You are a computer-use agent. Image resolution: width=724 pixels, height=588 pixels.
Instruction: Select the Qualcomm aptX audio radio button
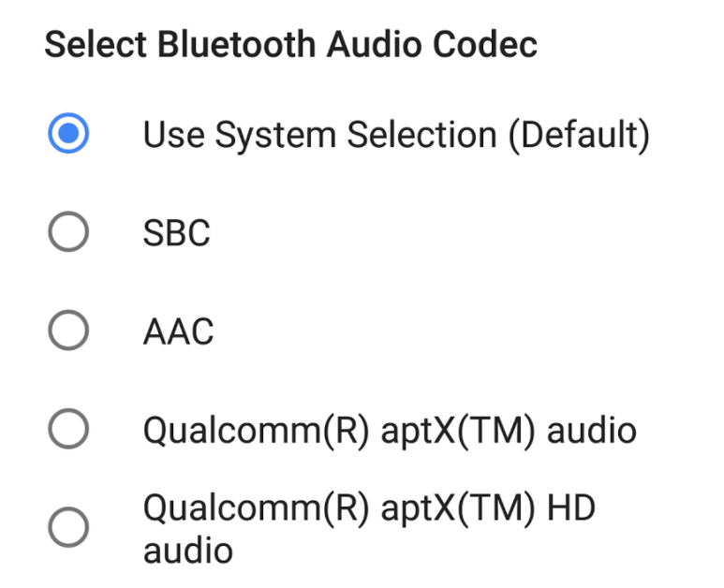(68, 430)
